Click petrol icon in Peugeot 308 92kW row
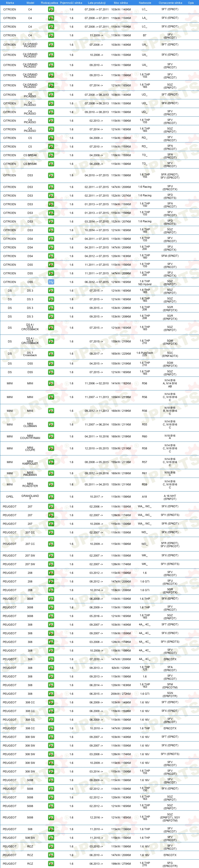199x868 pixels. pos(51,668)
